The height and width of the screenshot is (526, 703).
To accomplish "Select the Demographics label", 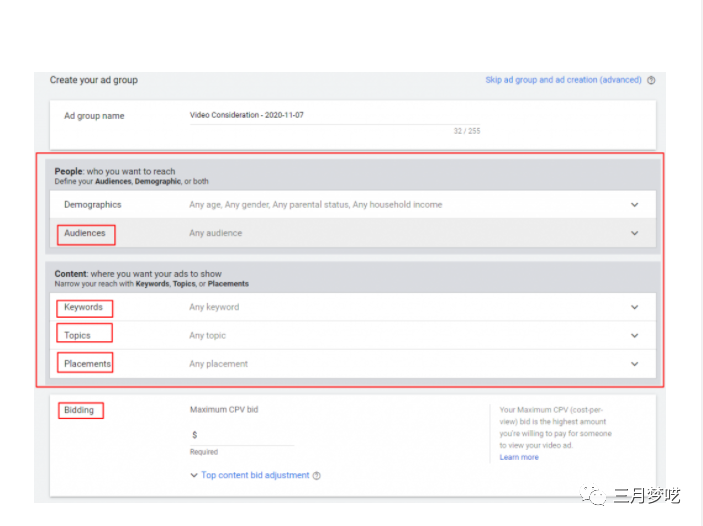I will pos(92,205).
